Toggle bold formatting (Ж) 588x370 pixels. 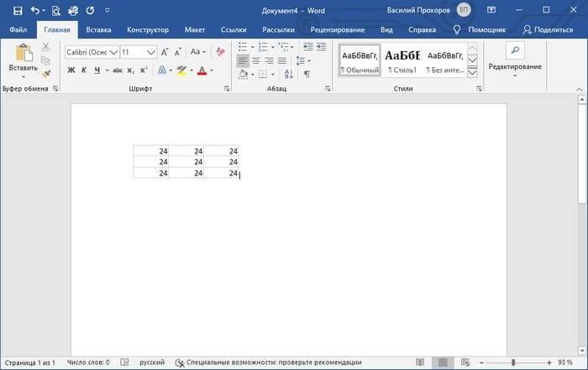pyautogui.click(x=71, y=70)
